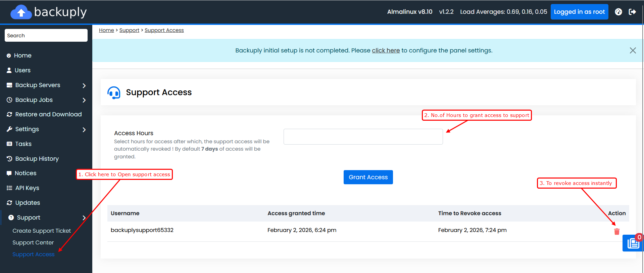Click the Settings wrench icon in sidebar
Viewport: 644px width, 273px height.
tap(9, 129)
